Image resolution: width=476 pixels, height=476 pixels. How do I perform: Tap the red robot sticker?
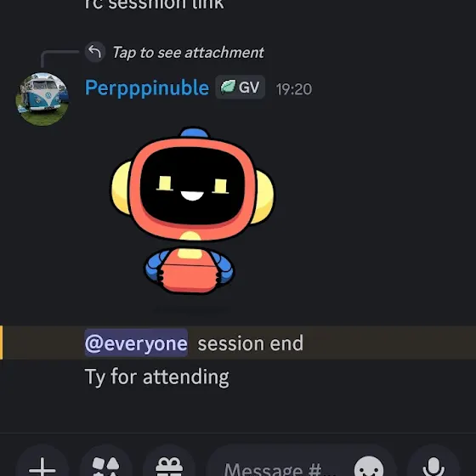[x=192, y=211]
